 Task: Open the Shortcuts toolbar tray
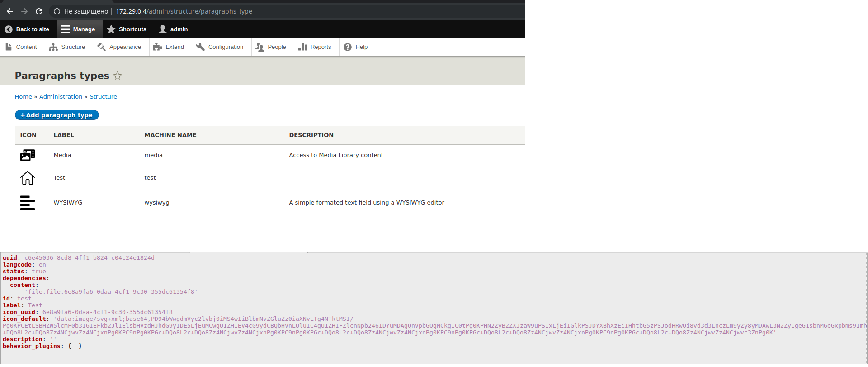point(127,29)
